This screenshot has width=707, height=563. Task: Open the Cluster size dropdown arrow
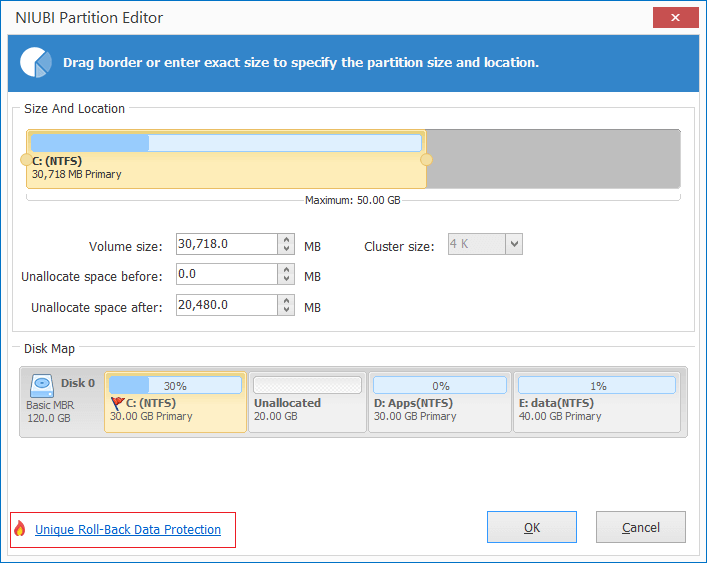tap(514, 244)
